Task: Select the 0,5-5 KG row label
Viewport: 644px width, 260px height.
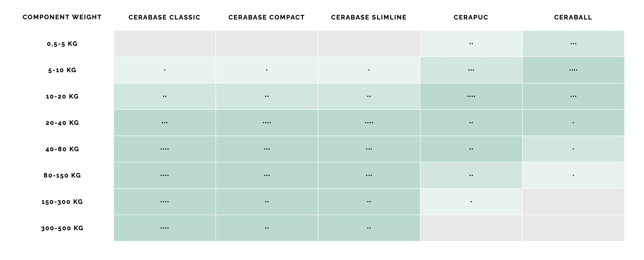Action: 62,44
